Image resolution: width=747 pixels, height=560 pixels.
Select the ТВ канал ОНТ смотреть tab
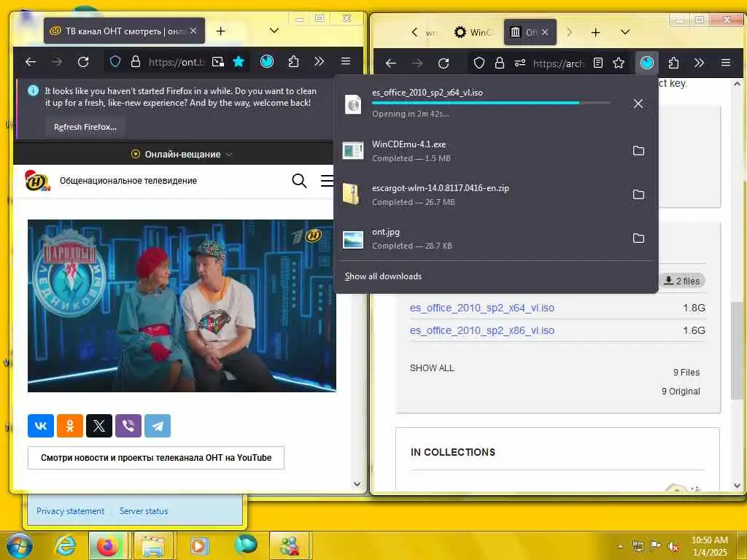[x=124, y=31]
